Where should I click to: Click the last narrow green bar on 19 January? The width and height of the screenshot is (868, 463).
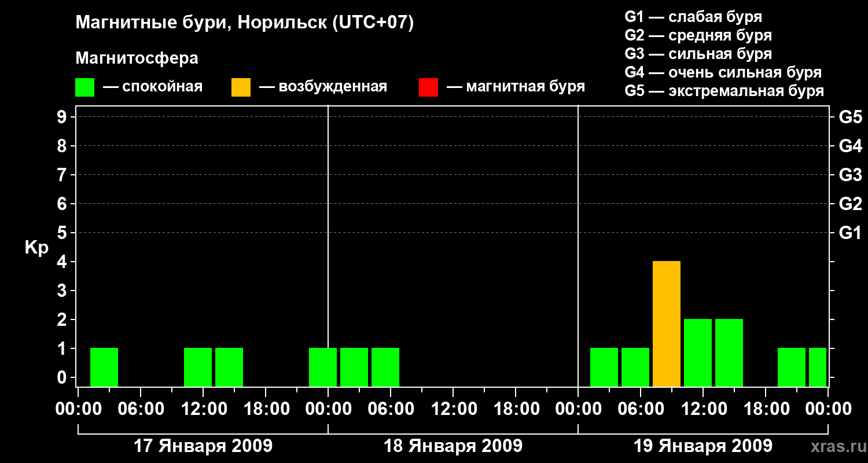[x=818, y=367]
